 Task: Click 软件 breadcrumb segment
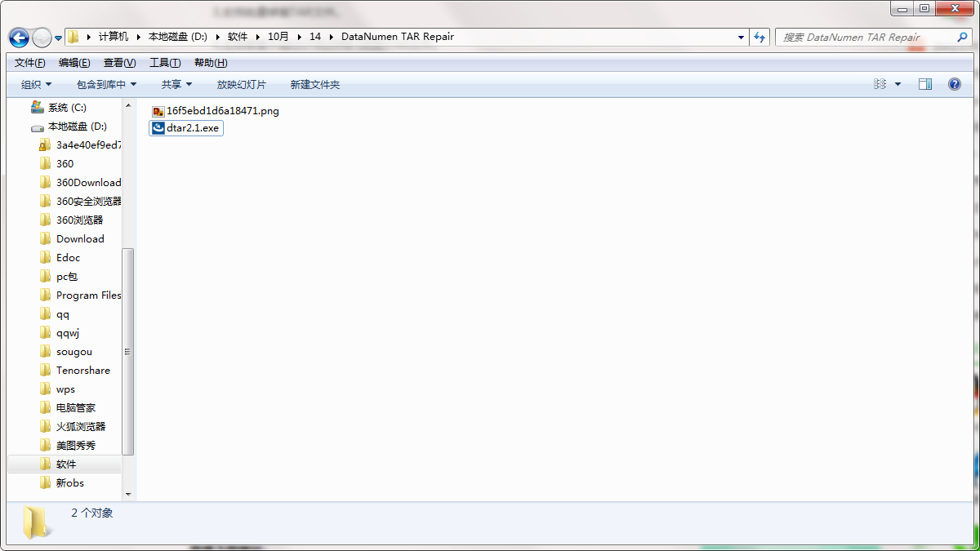[238, 37]
